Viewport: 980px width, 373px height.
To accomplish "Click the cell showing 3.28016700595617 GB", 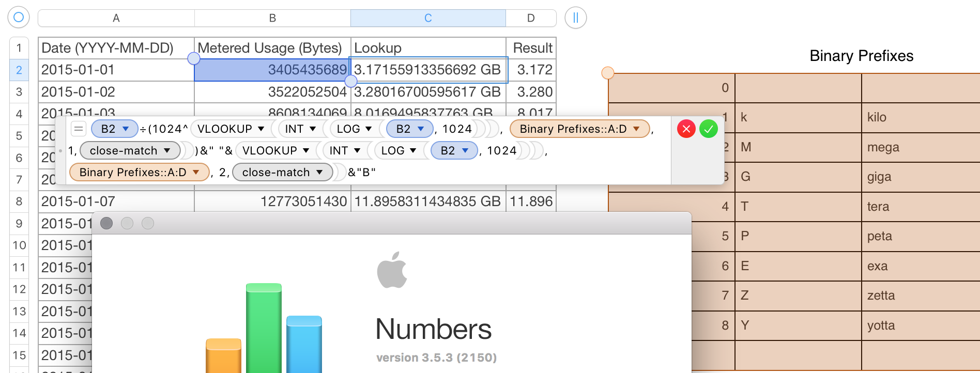I will (428, 92).
